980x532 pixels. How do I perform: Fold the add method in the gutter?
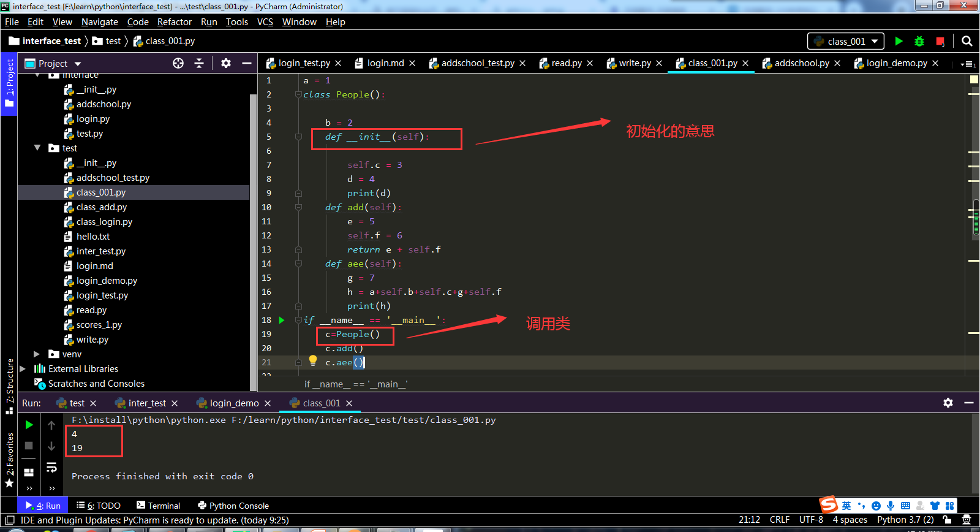coord(298,207)
